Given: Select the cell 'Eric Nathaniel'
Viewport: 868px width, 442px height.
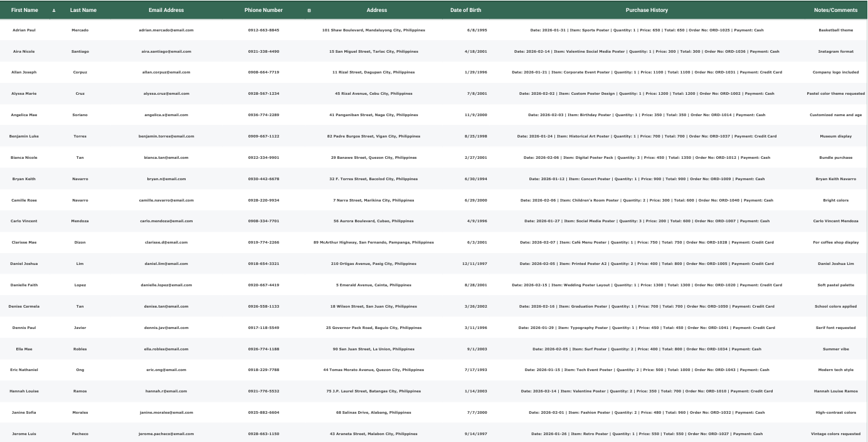Looking at the screenshot, I should pos(24,370).
